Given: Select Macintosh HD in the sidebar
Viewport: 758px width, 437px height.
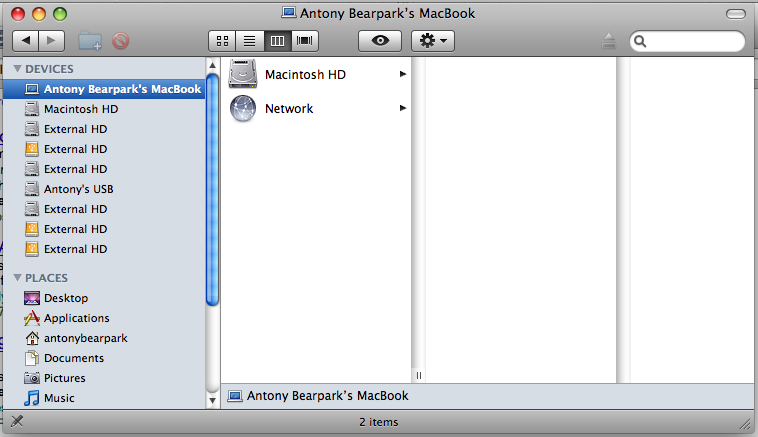Looking at the screenshot, I should (104, 109).
